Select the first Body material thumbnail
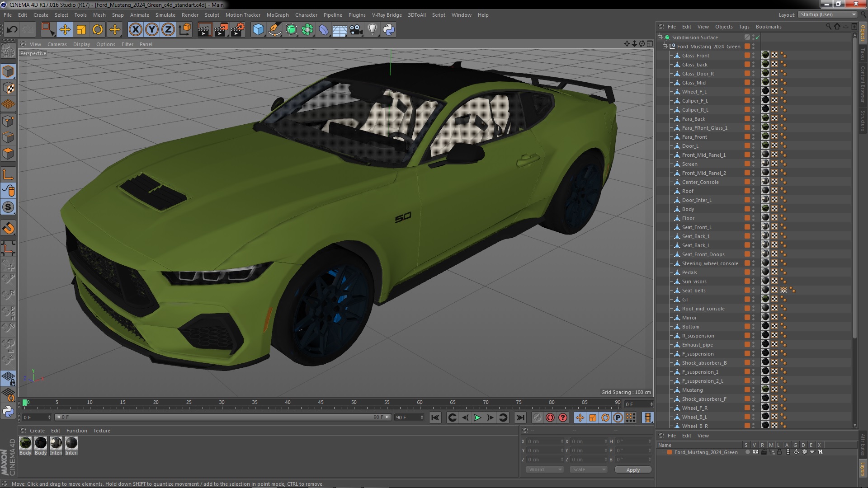Image resolution: width=868 pixels, height=488 pixels. [x=25, y=443]
